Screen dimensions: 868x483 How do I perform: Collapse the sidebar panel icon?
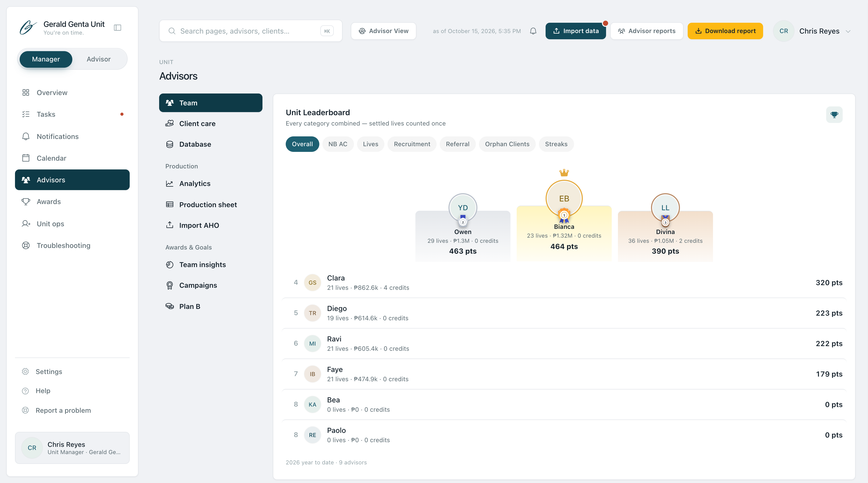[x=118, y=28]
